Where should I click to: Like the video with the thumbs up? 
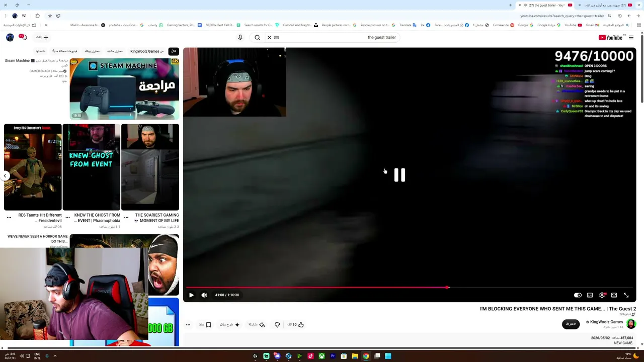coord(295,325)
